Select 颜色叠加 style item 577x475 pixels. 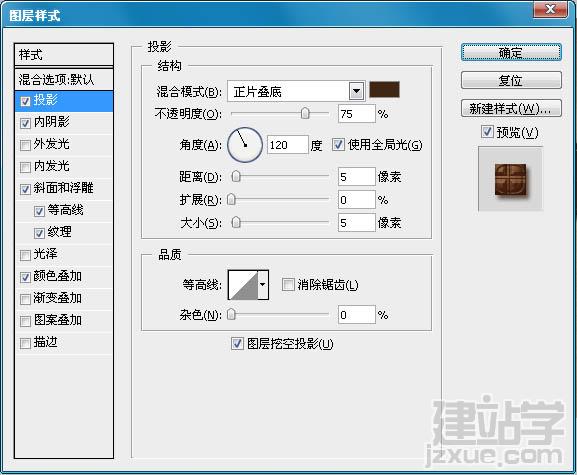(x=64, y=277)
